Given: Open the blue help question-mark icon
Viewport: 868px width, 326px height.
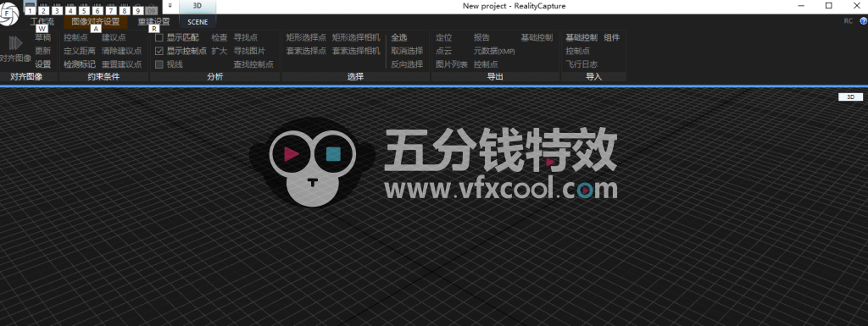Looking at the screenshot, I should point(863,21).
